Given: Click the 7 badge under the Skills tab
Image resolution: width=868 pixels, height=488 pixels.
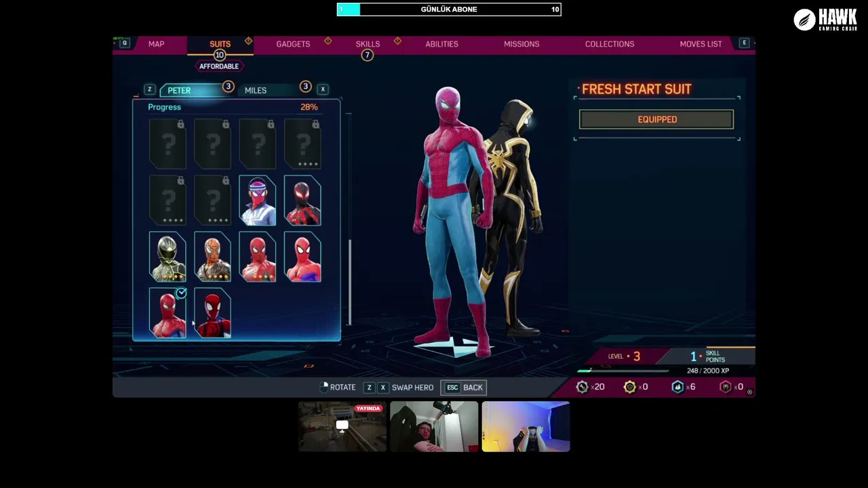Looking at the screenshot, I should 367,55.
